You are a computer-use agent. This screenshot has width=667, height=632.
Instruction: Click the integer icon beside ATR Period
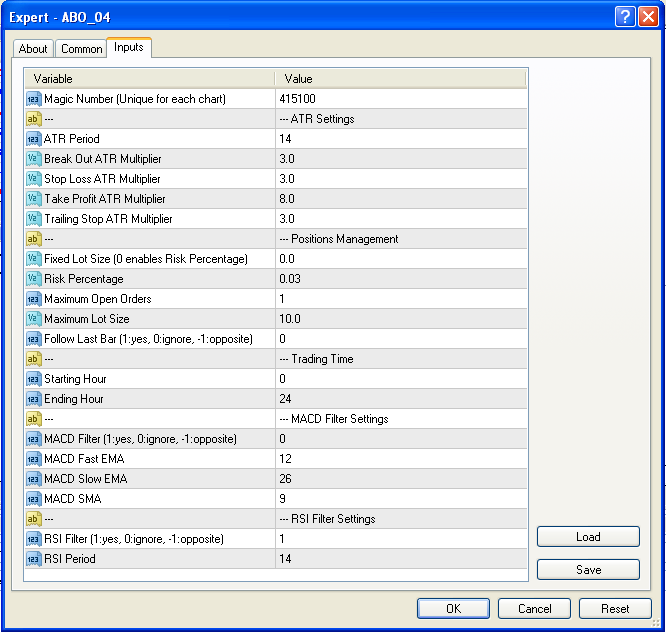(x=34, y=139)
